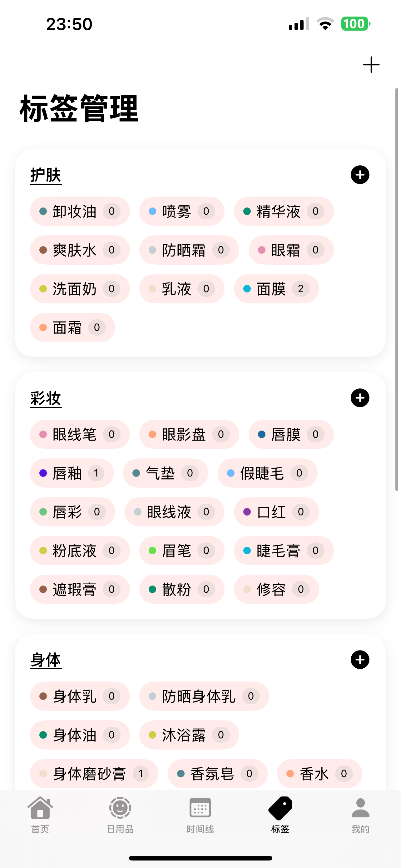Tap the plus icon at top right
Viewport: 401px width, 868px height.
(x=371, y=65)
